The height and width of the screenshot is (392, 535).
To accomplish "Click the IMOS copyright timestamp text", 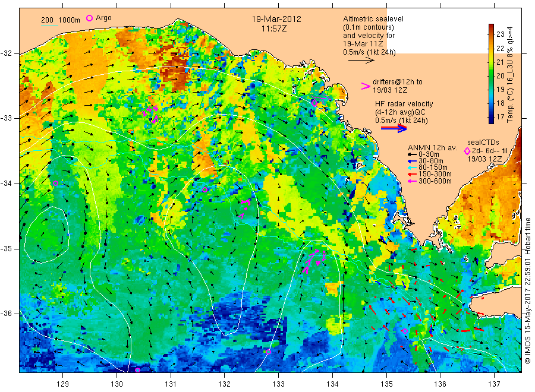I will pyautogui.click(x=527, y=290).
